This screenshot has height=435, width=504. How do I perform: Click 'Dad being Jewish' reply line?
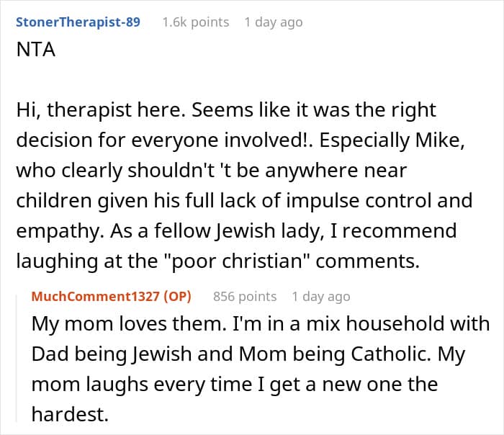coord(107,354)
